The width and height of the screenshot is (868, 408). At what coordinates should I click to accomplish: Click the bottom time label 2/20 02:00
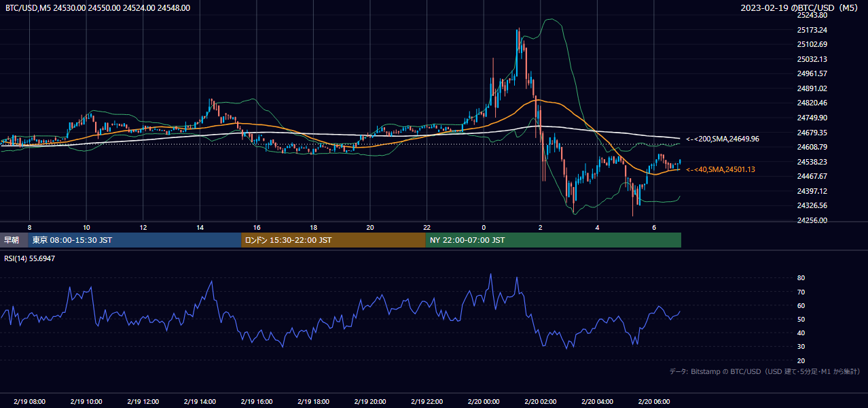(x=540, y=402)
